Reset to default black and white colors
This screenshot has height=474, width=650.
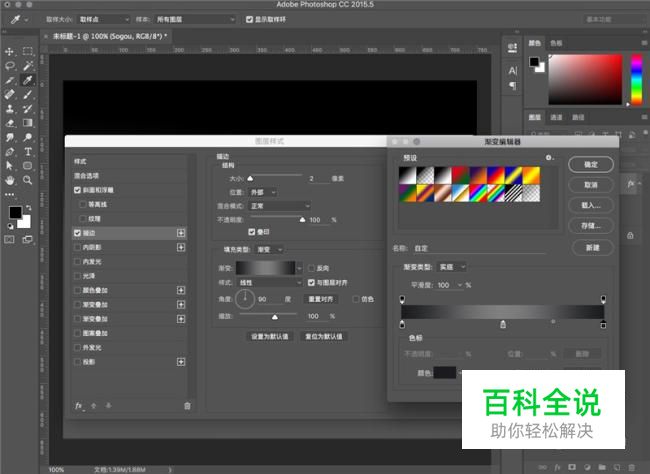(10, 226)
